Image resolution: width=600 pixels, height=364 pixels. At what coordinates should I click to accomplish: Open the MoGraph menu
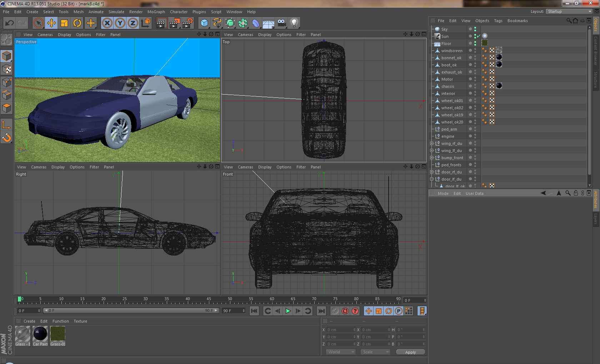[156, 12]
